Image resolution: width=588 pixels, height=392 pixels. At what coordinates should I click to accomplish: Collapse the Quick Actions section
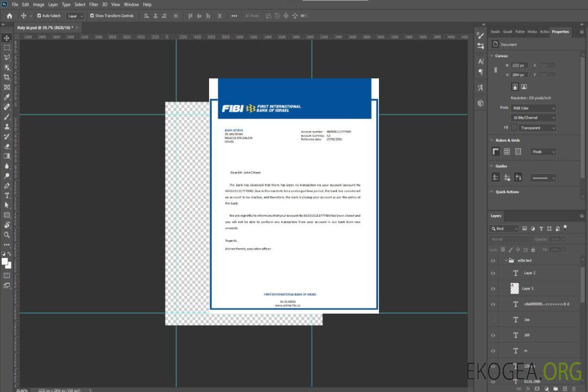click(492, 192)
